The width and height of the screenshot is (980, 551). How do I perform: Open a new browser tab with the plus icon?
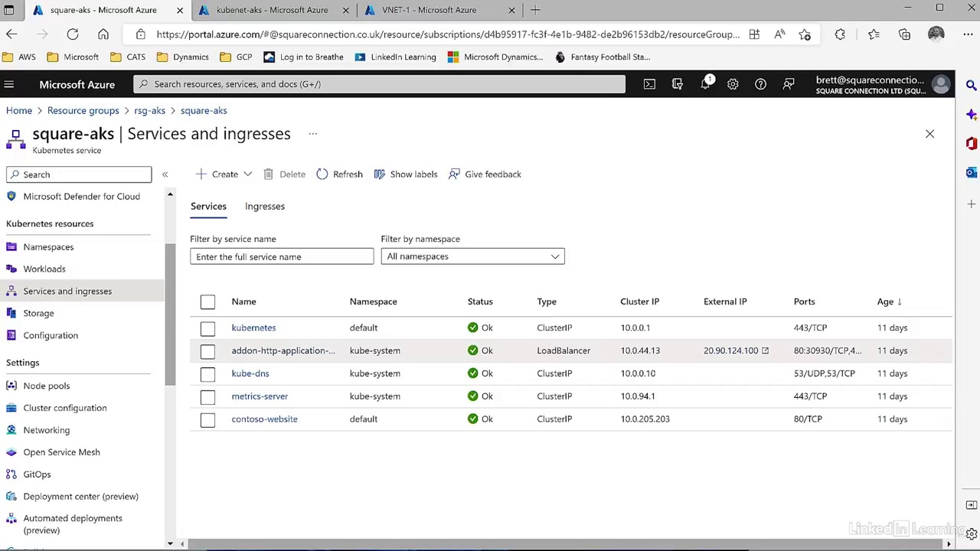click(x=535, y=10)
